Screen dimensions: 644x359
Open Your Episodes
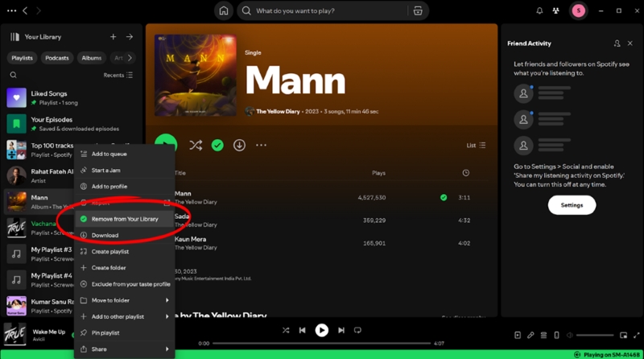pos(72,124)
